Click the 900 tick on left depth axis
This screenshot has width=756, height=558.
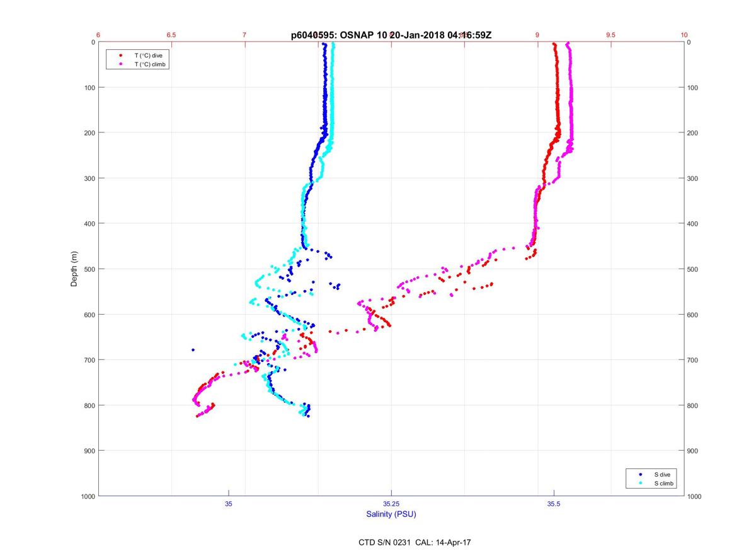pos(89,451)
